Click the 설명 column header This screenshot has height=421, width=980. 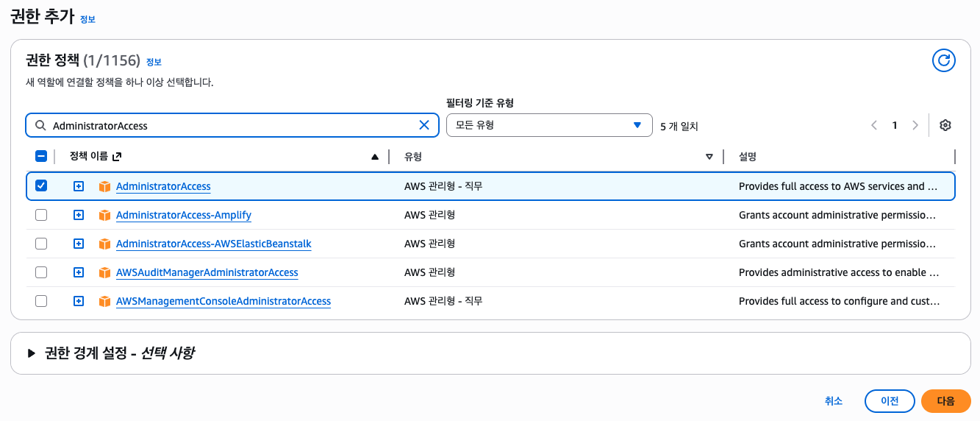pos(748,157)
